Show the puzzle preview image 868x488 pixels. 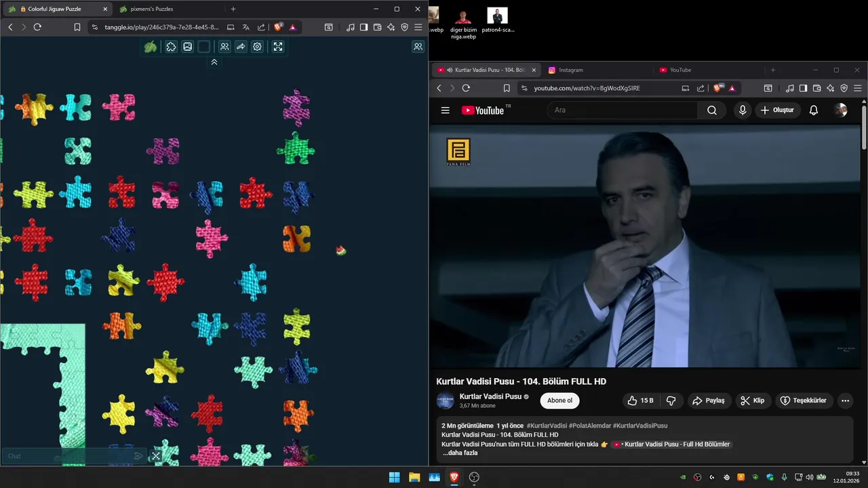(x=187, y=47)
